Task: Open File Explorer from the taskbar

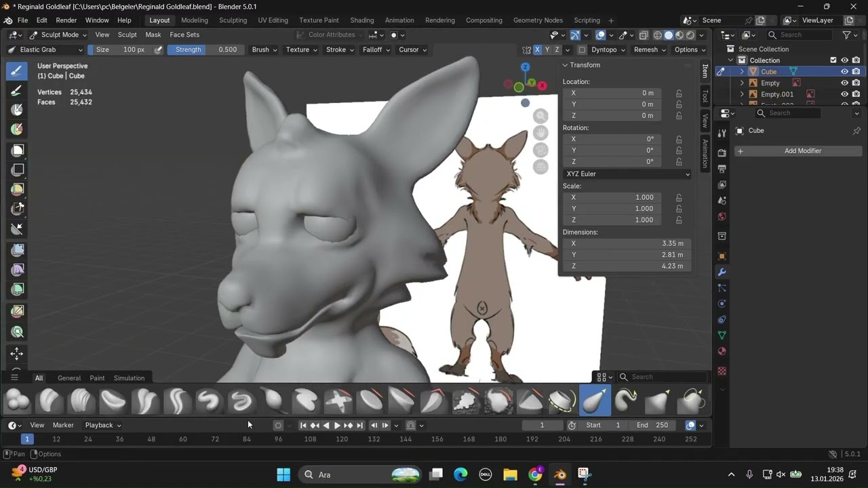Action: pos(510,474)
